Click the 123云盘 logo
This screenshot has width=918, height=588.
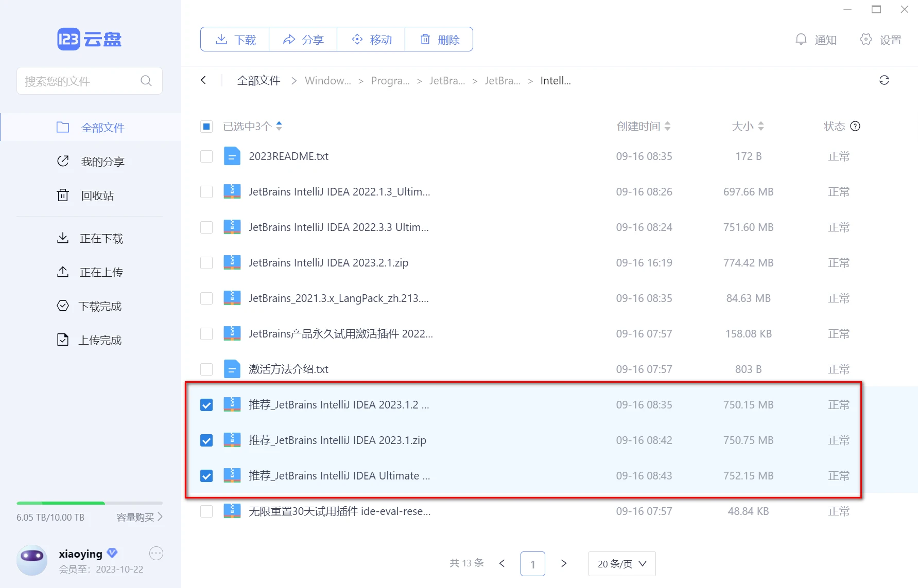[x=89, y=39]
